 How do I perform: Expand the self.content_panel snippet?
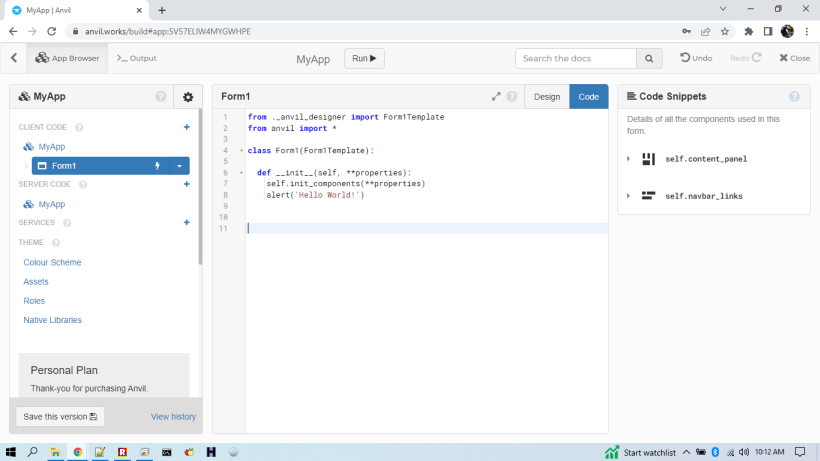[628, 159]
